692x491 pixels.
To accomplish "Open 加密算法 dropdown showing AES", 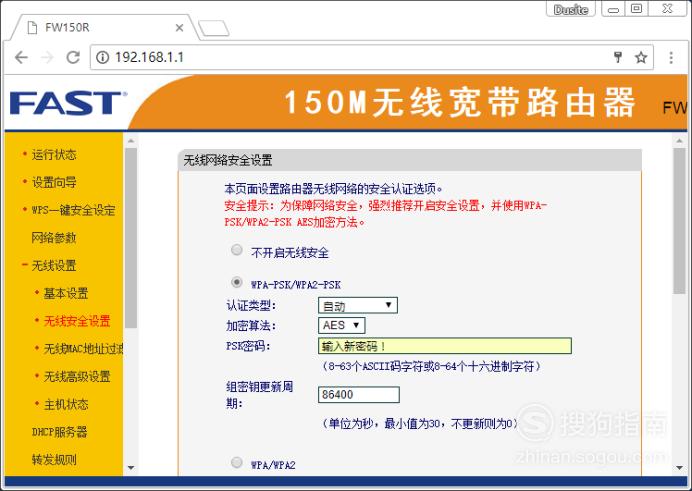I will pos(342,326).
